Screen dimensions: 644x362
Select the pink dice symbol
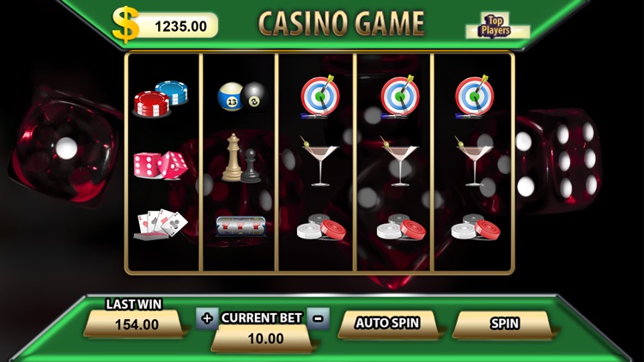tap(161, 166)
